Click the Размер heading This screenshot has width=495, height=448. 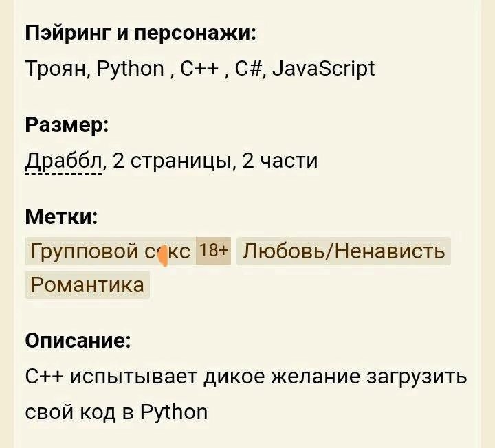(x=67, y=126)
